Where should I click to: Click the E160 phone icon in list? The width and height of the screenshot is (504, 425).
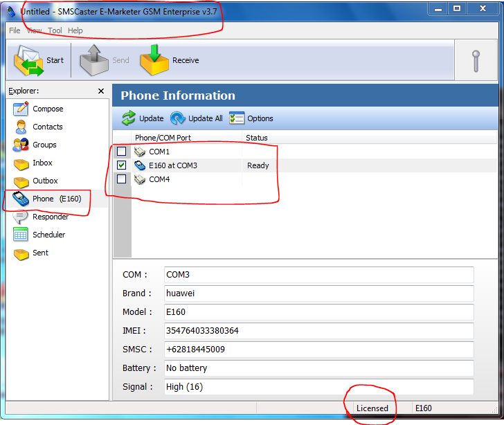pos(140,165)
